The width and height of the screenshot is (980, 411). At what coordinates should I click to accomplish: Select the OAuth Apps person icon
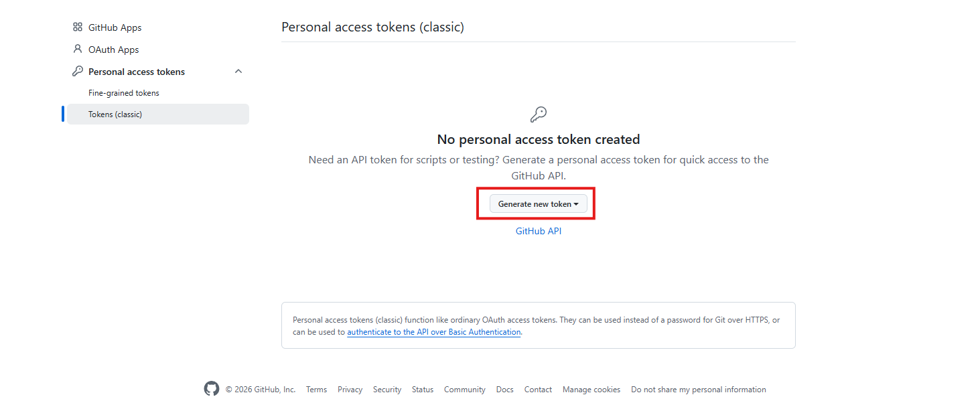[x=78, y=49]
